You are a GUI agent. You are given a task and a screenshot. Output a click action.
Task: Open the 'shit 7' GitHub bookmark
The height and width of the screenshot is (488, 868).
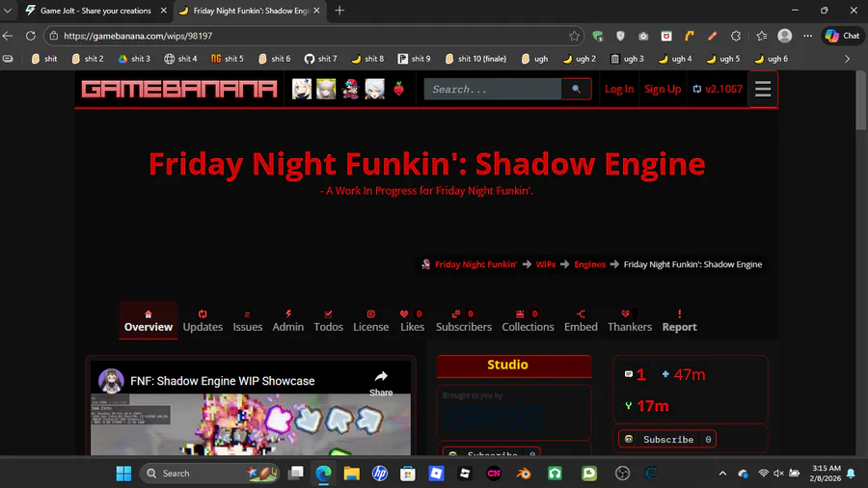click(x=320, y=59)
